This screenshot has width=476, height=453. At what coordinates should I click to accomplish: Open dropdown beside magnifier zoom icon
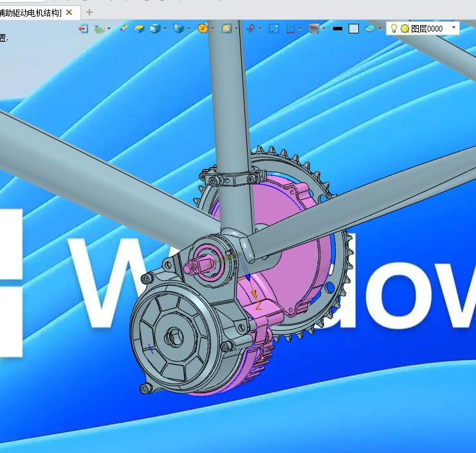pyautogui.click(x=236, y=29)
